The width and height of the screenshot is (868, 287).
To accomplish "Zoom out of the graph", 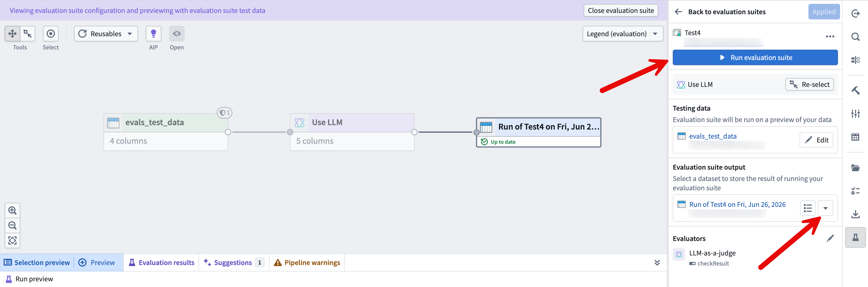I will [12, 225].
